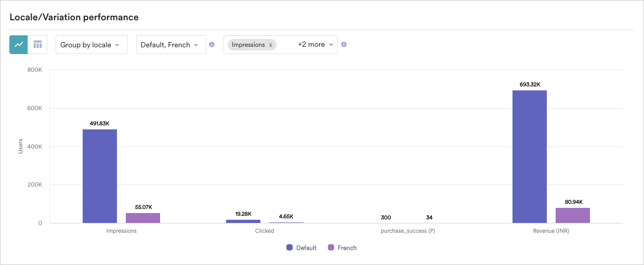Click the Default Clicked bar
Screen dimensions: 644x265
pos(243,221)
